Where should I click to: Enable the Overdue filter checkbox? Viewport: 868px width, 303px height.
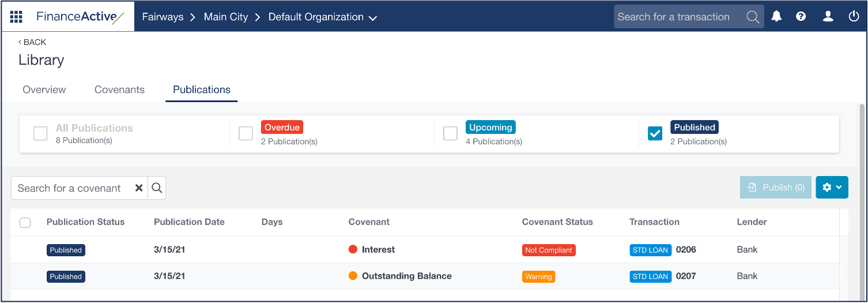[246, 134]
